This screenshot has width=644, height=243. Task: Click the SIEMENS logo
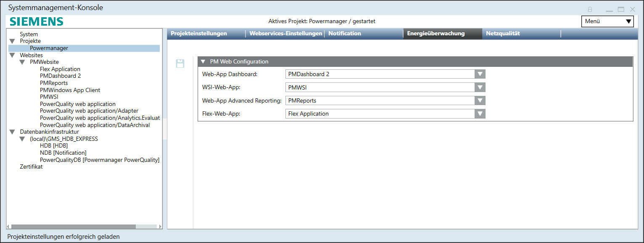36,21
